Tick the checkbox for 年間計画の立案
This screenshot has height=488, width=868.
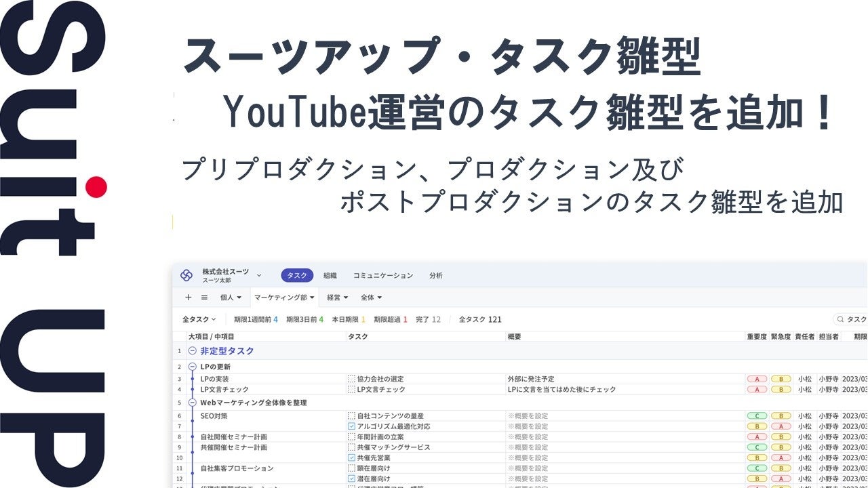(x=351, y=437)
